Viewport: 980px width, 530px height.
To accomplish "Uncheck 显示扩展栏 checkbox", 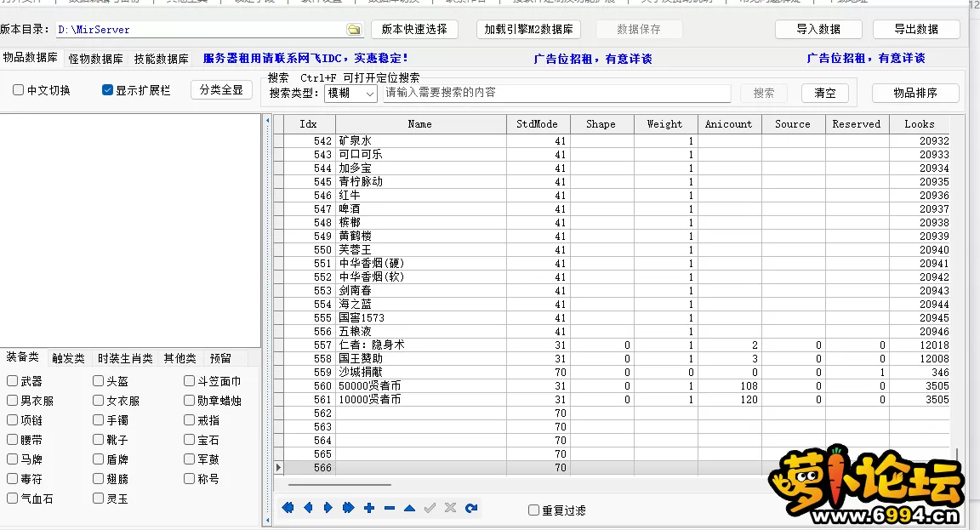I will pos(107,90).
